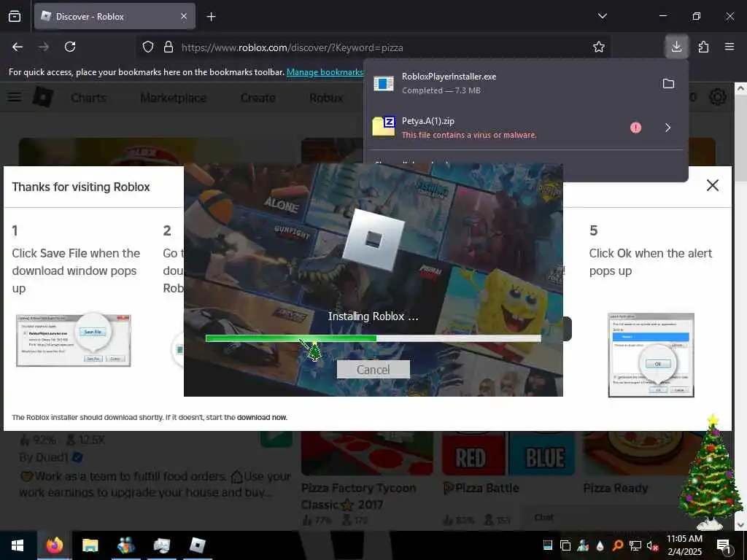
Task: Click the Firefox icon in the taskbar
Action: (x=54, y=545)
